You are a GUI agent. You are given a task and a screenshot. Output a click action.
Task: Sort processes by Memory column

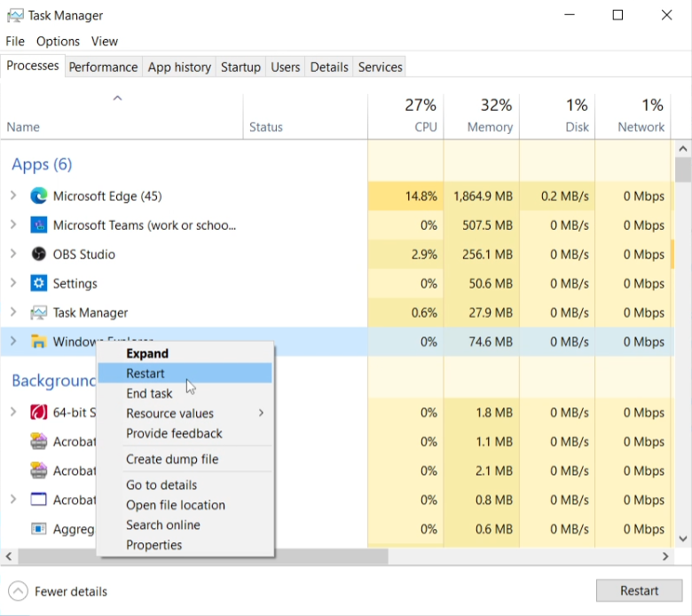(482, 116)
